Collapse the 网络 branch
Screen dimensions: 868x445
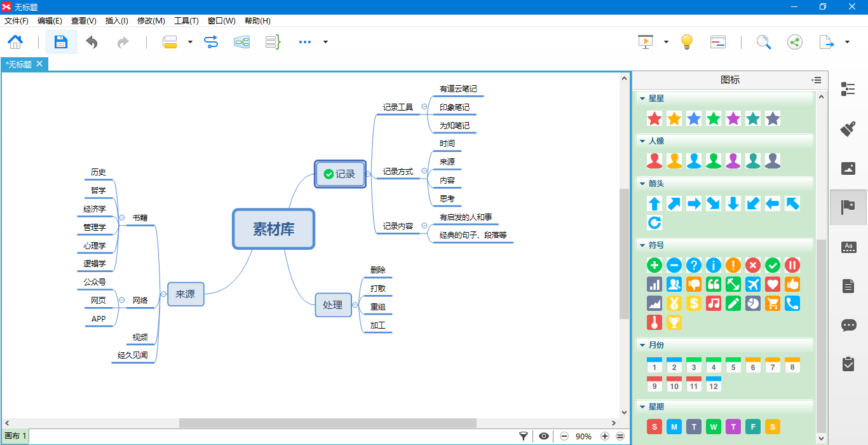point(121,300)
